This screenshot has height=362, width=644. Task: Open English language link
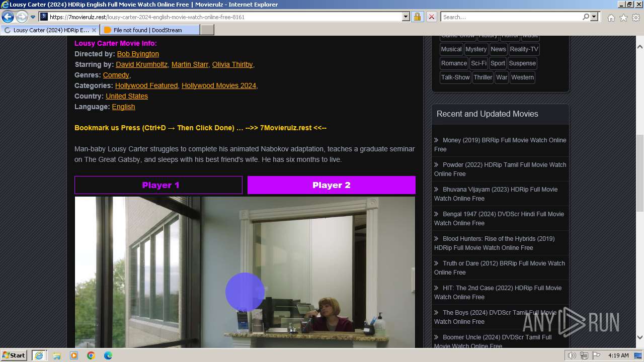(124, 107)
